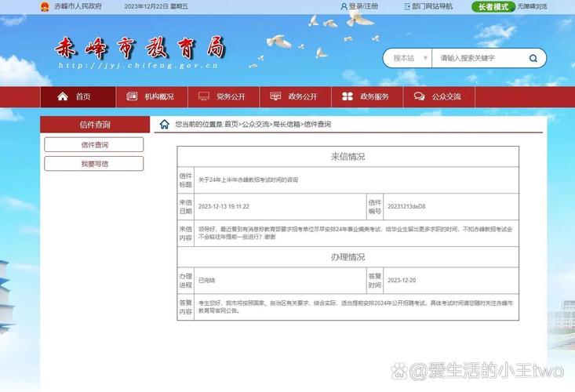Click the letter number 20231213deD8
Screen dimensions: 575x392
pyautogui.click(x=406, y=207)
